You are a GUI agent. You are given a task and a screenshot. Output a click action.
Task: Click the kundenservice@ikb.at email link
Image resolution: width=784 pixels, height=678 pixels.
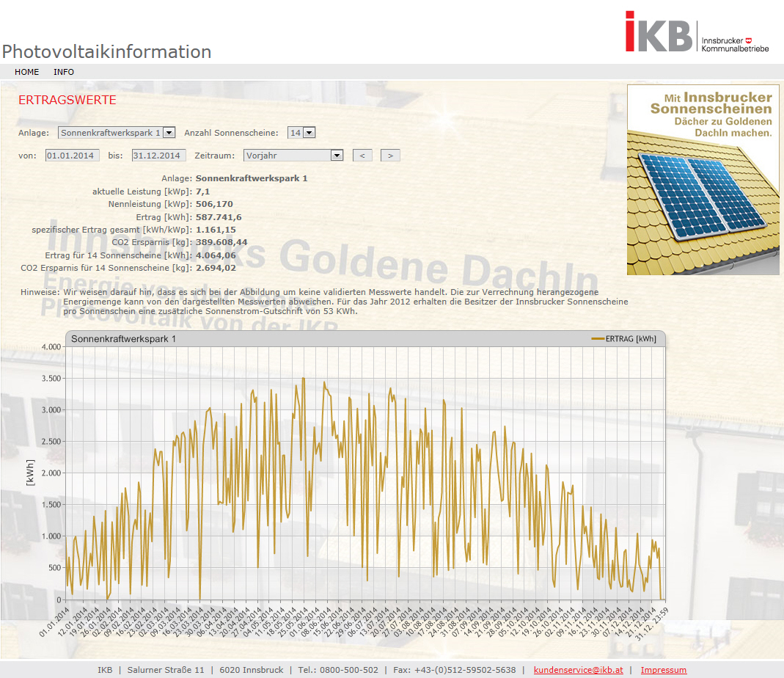click(x=579, y=670)
